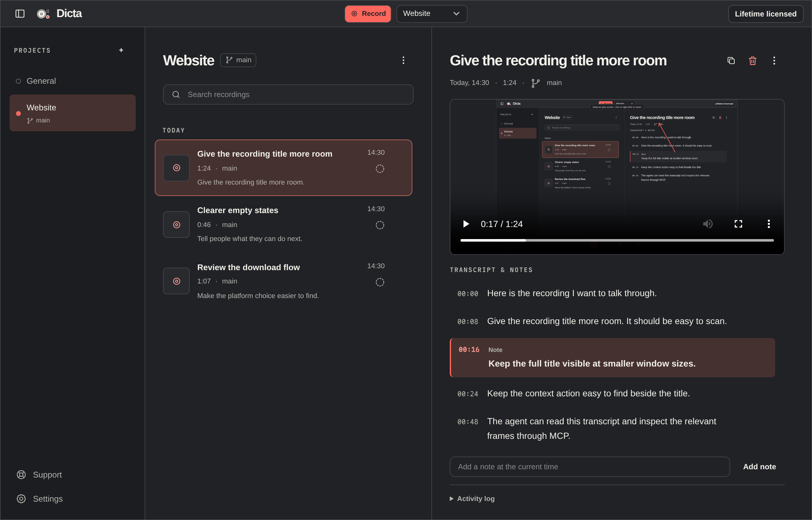Open the Website project dropdown
812x520 pixels.
coord(432,14)
